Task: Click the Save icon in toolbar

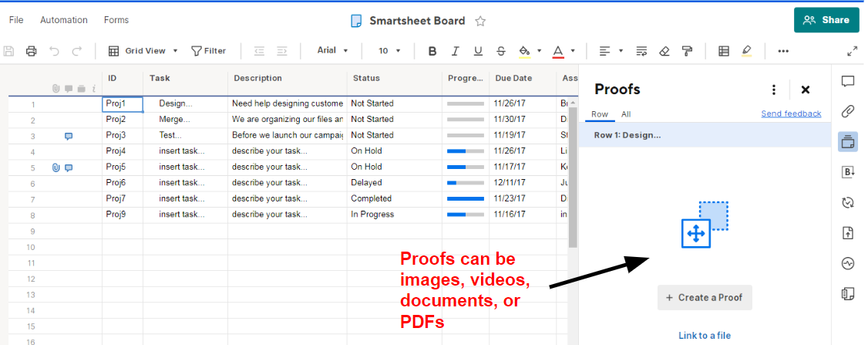Action: point(8,51)
